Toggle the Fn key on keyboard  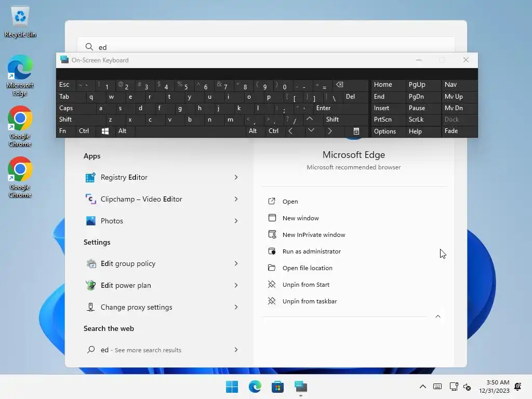click(x=66, y=131)
